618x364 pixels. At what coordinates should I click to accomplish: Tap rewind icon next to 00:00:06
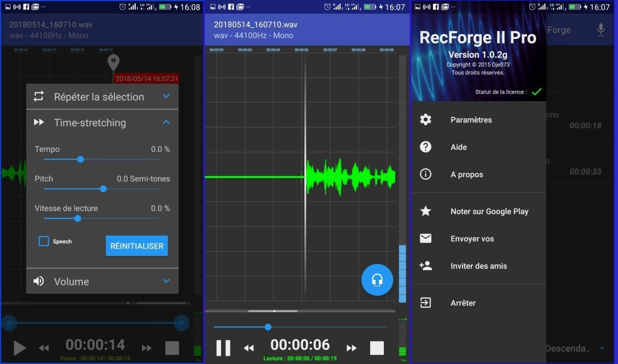[x=249, y=348]
